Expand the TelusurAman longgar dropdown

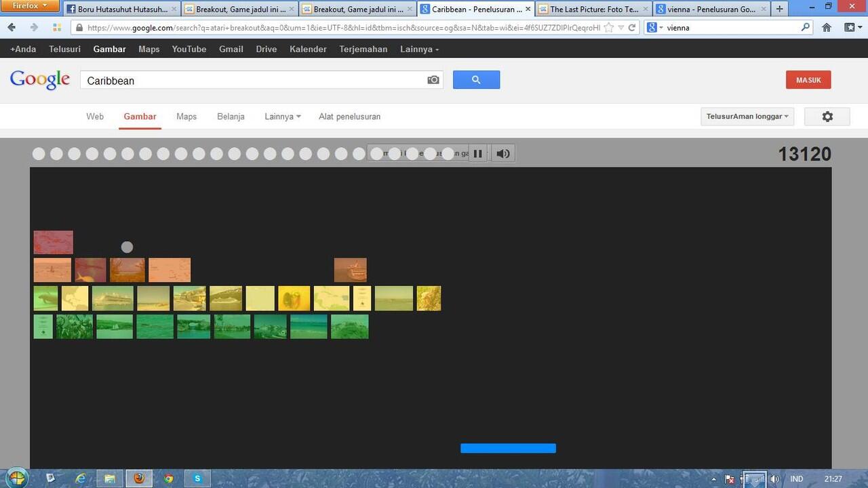(x=747, y=117)
